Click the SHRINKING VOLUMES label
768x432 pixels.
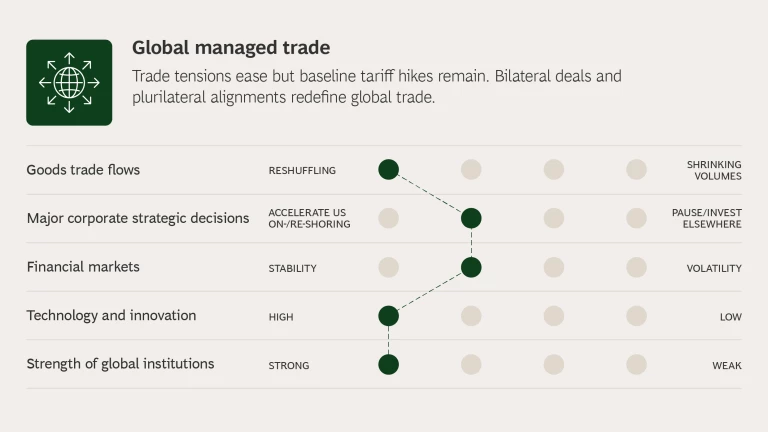tap(714, 170)
